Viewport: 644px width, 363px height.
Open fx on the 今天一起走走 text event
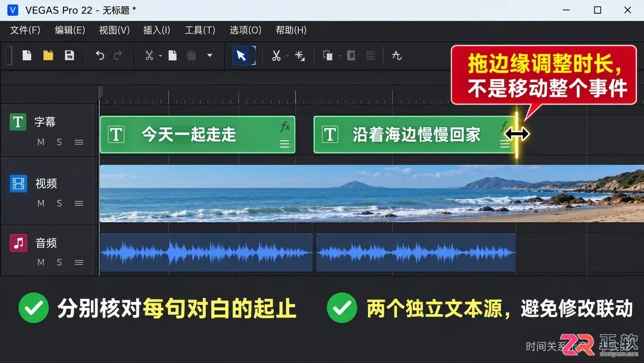point(285,127)
